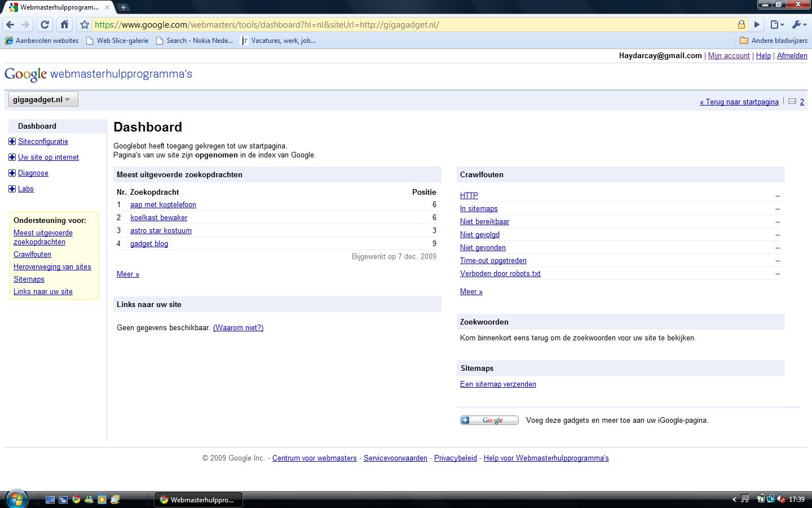This screenshot has width=812, height=508.
Task: Open the Help link in header
Action: 764,56
